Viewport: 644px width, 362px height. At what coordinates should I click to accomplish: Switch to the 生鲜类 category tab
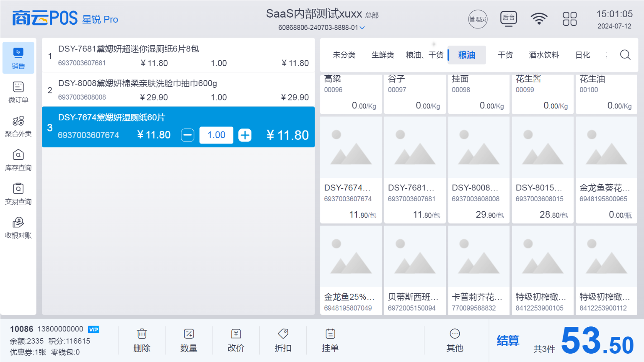(383, 55)
